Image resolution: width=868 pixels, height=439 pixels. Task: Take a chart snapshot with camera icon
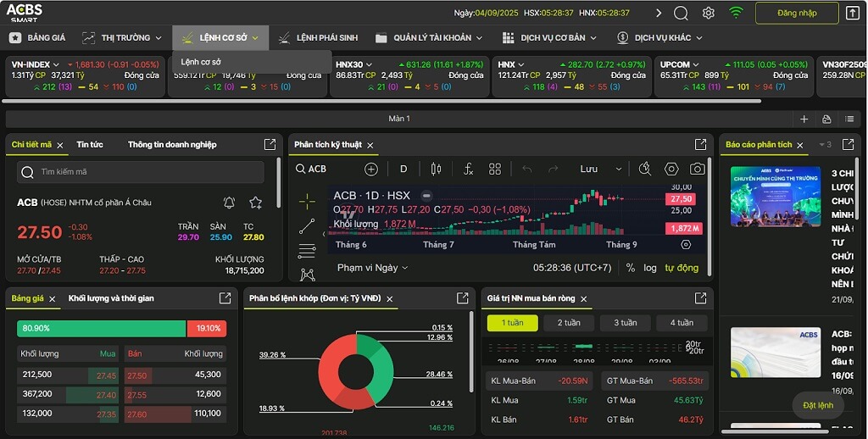[x=697, y=169]
